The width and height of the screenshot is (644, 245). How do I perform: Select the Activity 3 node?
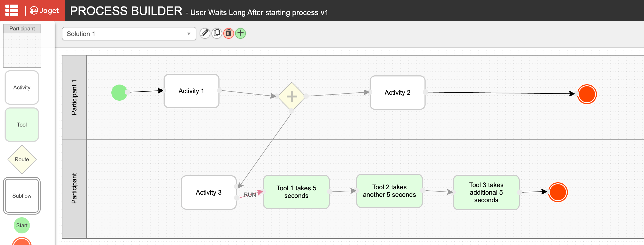208,192
